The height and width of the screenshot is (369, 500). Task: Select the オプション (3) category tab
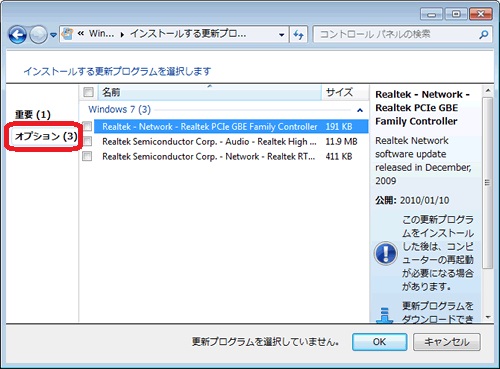[46, 136]
